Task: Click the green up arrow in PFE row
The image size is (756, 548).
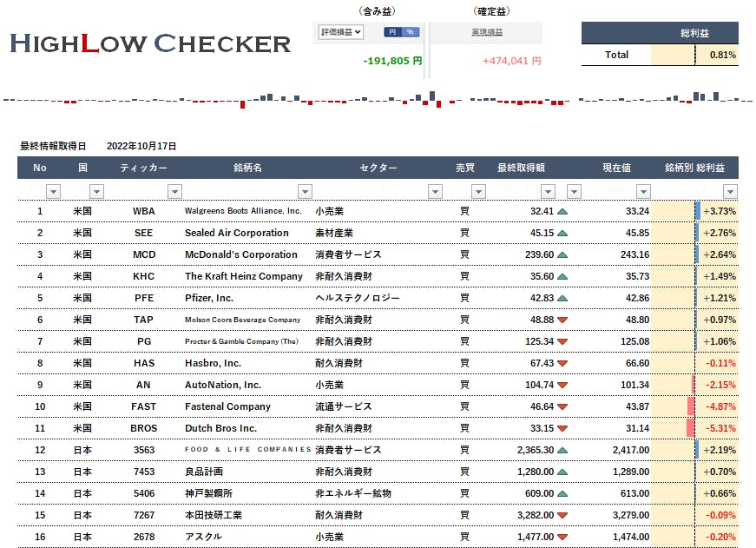Action: point(562,298)
